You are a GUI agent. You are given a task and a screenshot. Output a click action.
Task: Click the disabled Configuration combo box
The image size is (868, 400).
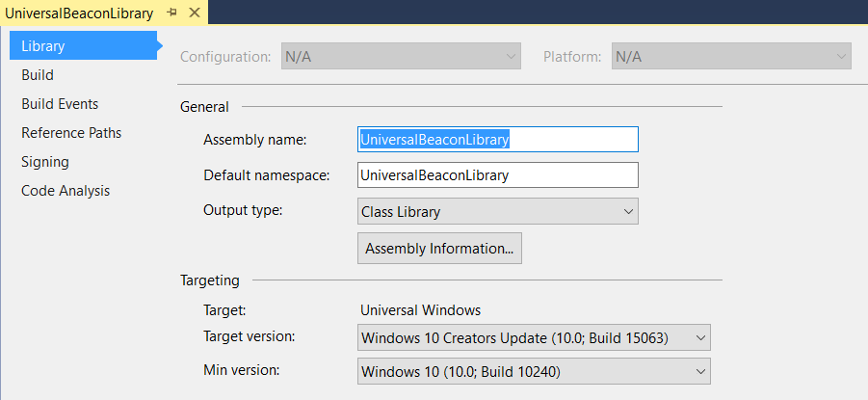point(401,57)
